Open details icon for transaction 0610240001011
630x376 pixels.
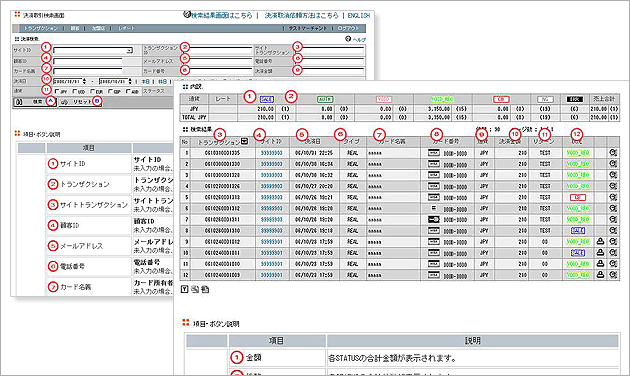[x=613, y=253]
